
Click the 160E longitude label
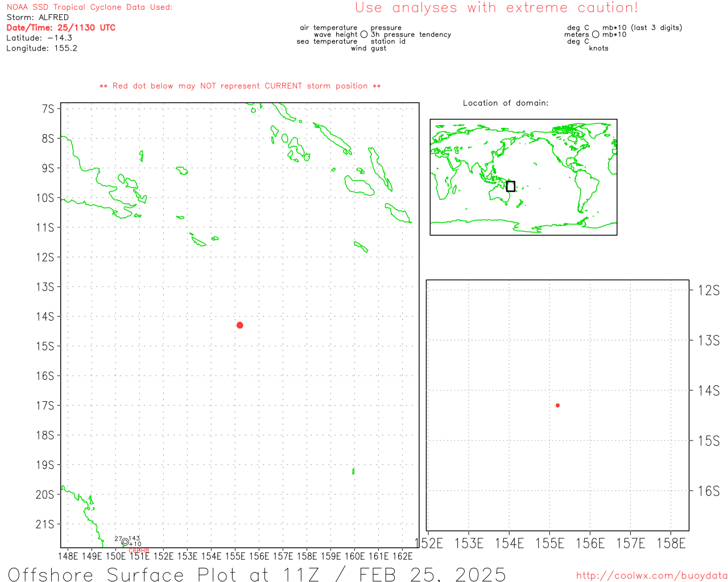tap(354, 556)
